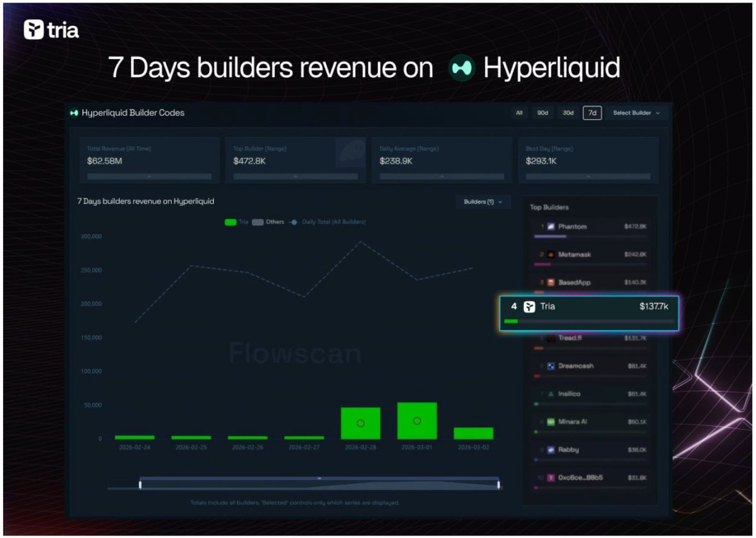Image resolution: width=756 pixels, height=538 pixels.
Task: Select the 90d range button
Action: pos(542,113)
